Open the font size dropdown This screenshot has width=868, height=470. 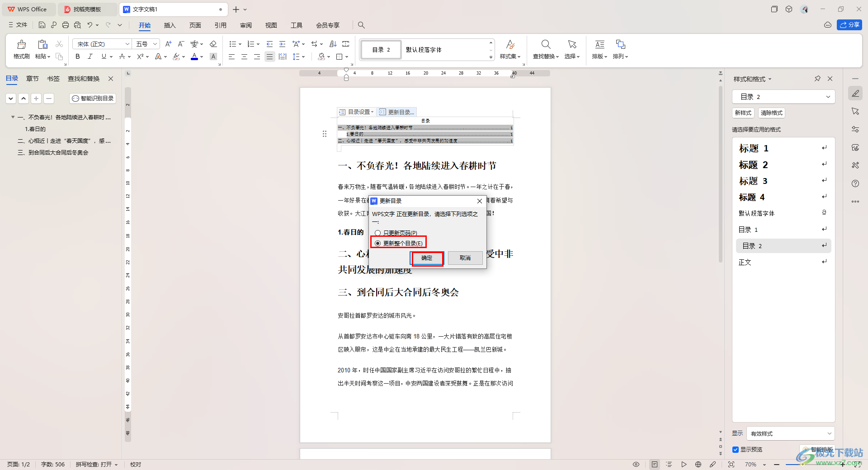155,44
